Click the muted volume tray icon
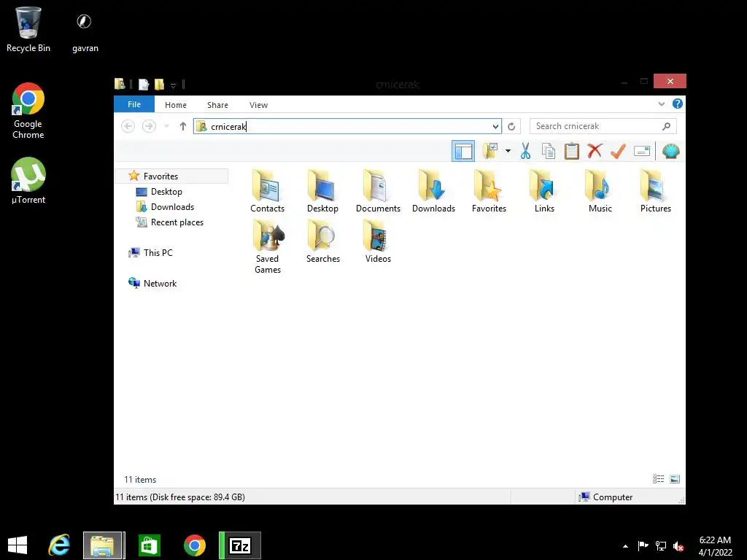 coord(678,546)
